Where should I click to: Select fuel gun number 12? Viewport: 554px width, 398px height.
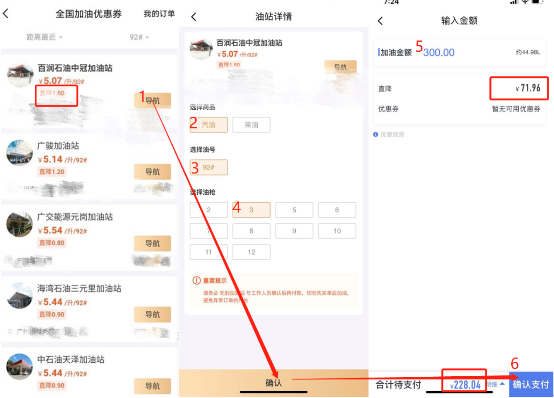[251, 252]
